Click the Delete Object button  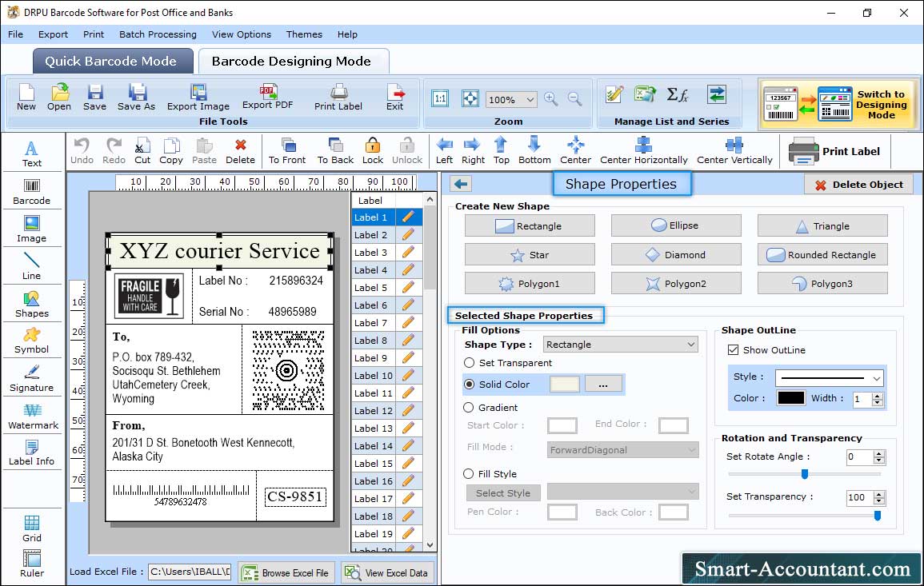click(x=858, y=185)
